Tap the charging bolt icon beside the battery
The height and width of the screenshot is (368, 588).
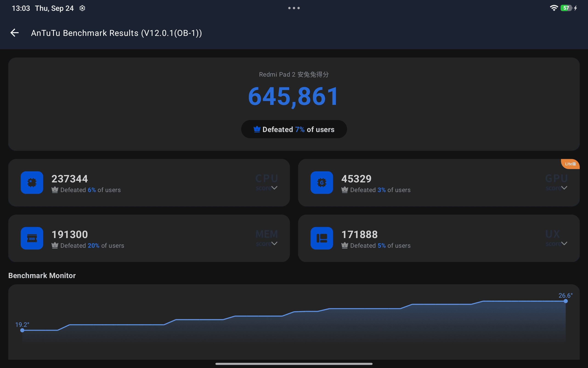click(576, 8)
